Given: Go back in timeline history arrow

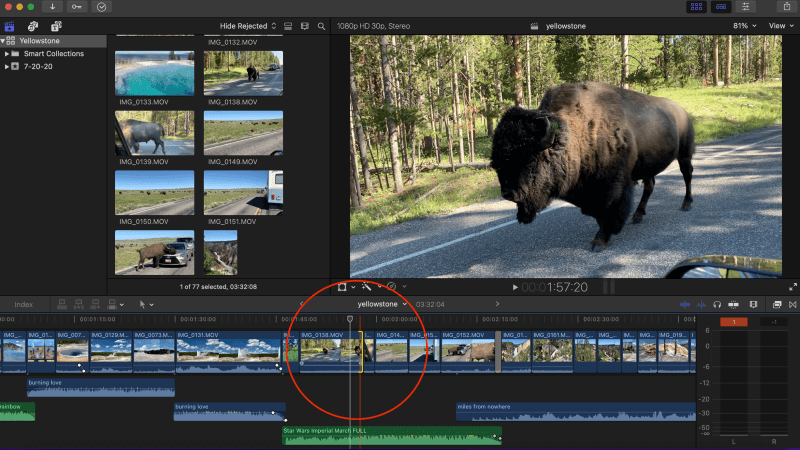Looking at the screenshot, I should coord(301,304).
